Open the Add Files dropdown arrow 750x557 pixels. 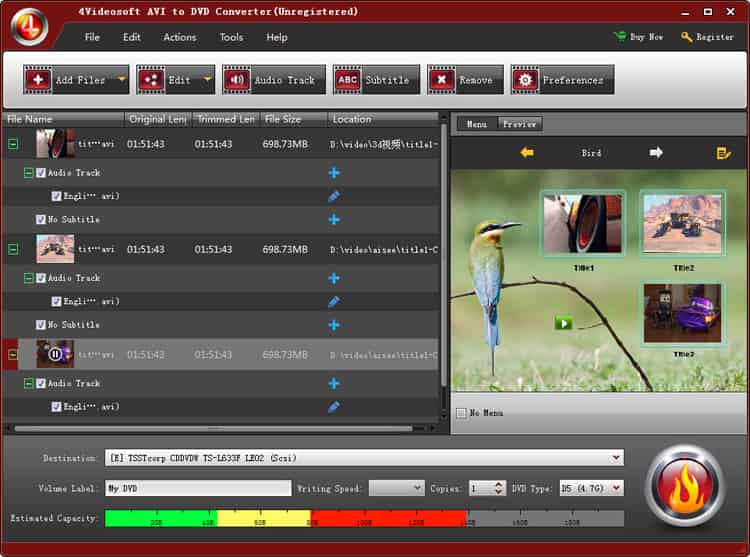[x=122, y=79]
